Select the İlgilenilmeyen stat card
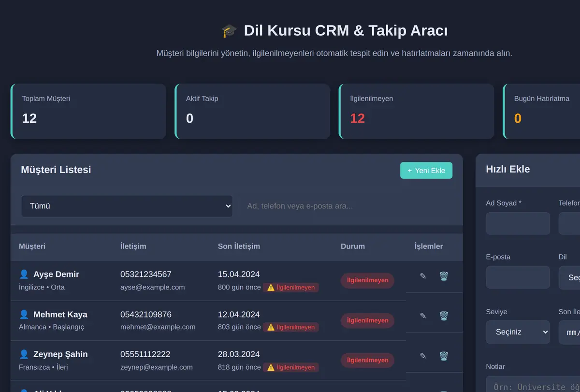Image resolution: width=580 pixels, height=392 pixels. click(417, 111)
